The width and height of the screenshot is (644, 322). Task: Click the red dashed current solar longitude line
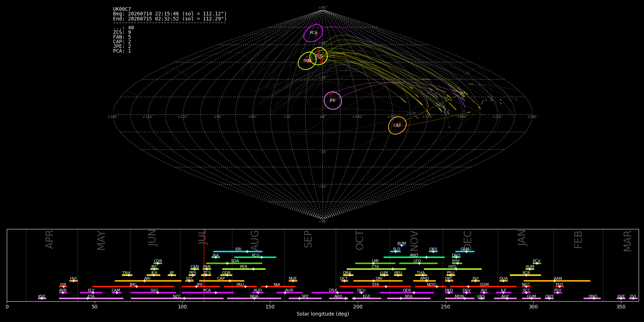point(204,265)
